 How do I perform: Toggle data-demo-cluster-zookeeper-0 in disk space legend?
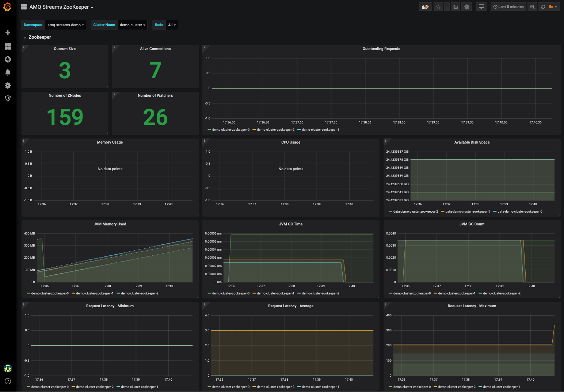click(x=520, y=212)
